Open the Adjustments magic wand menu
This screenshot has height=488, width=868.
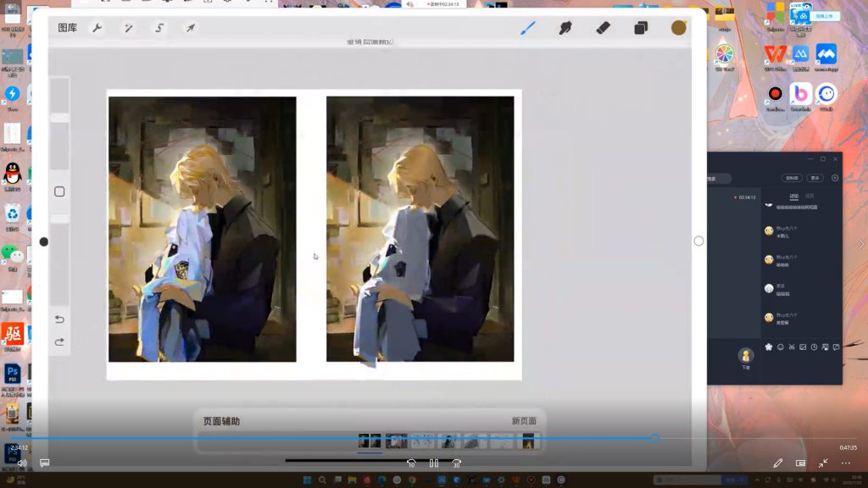(128, 28)
